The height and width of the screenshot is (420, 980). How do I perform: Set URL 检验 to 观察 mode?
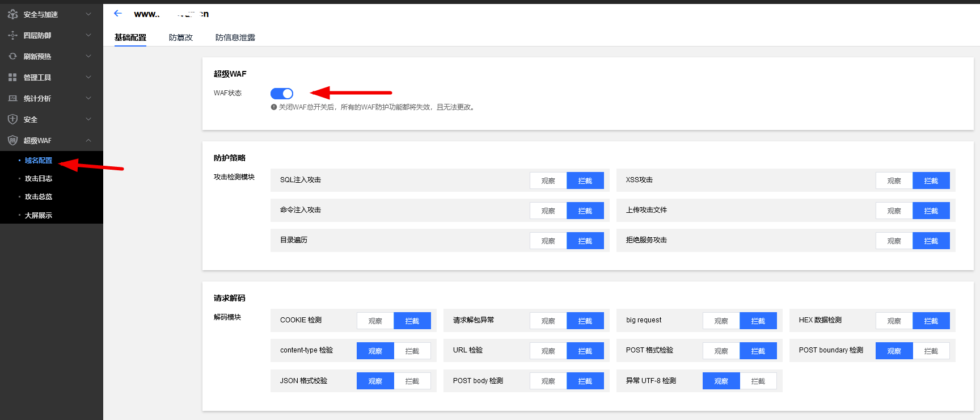click(548, 351)
